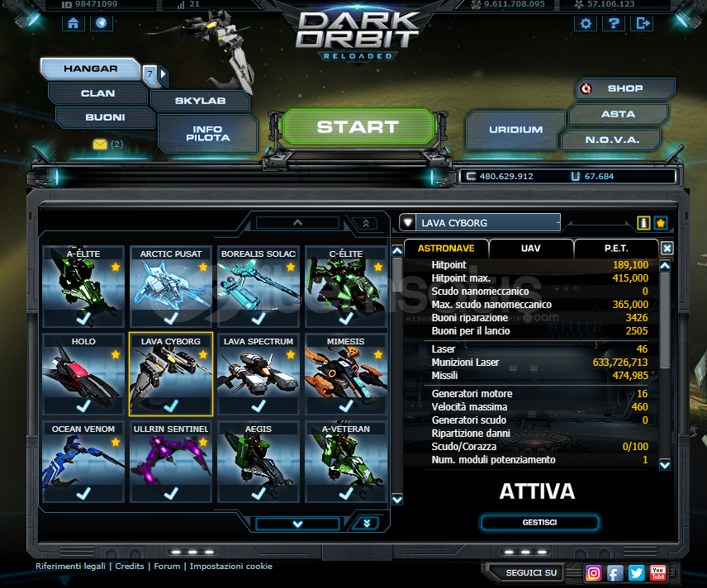707x588 pixels.
Task: Open the URIDIUM button
Action: 516,130
